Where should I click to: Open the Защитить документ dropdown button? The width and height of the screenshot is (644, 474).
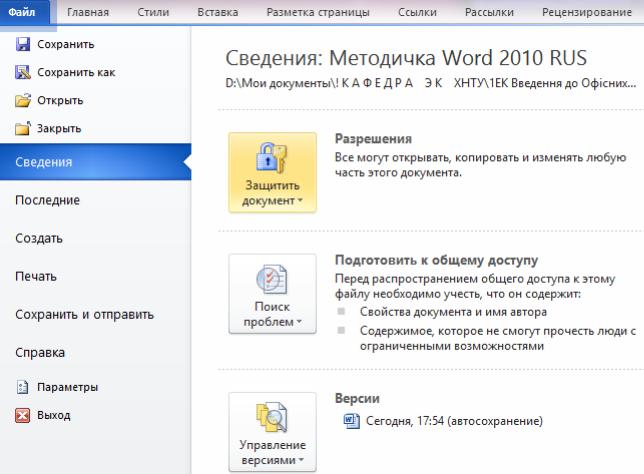(272, 173)
